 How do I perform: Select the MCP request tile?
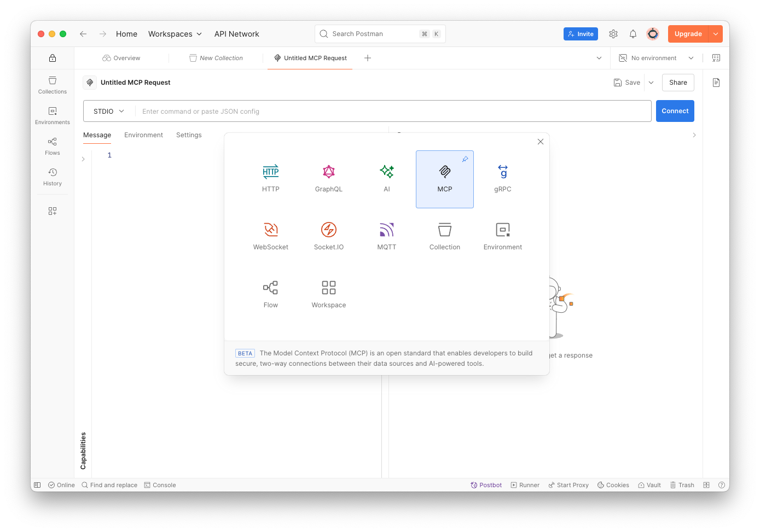point(445,179)
